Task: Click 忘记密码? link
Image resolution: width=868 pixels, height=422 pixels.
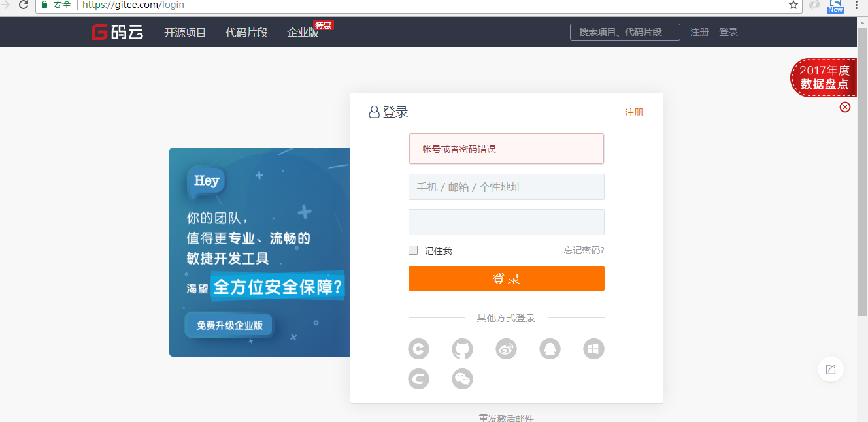Action: click(584, 250)
